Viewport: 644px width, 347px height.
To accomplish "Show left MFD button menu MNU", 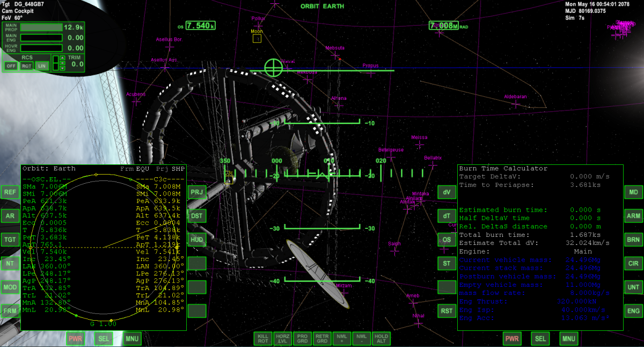I will tap(132, 338).
